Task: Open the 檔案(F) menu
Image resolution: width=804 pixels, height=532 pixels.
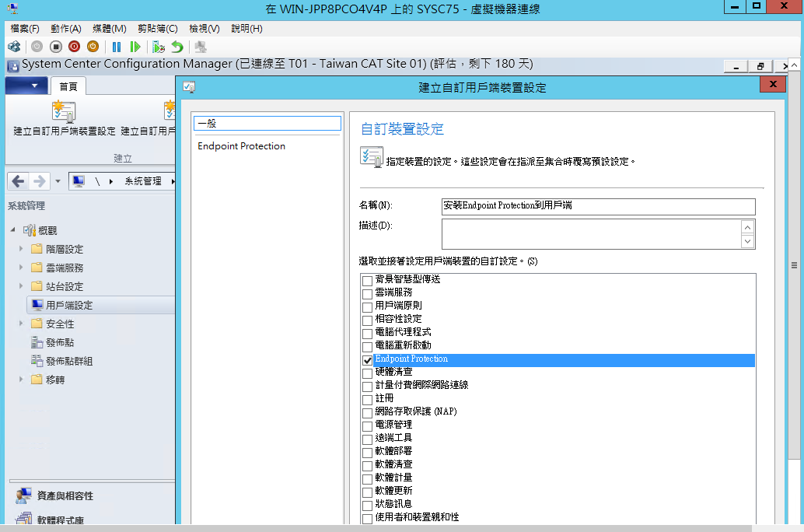Action: click(25, 29)
